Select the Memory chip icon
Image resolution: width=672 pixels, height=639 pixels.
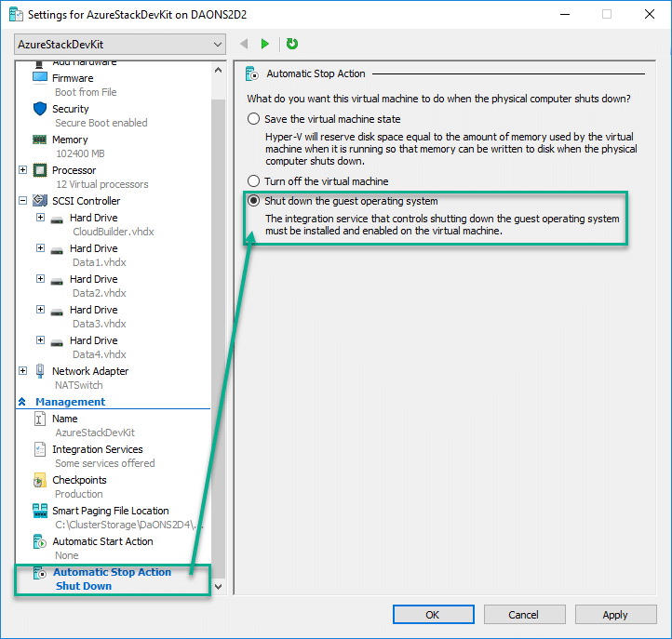40,140
